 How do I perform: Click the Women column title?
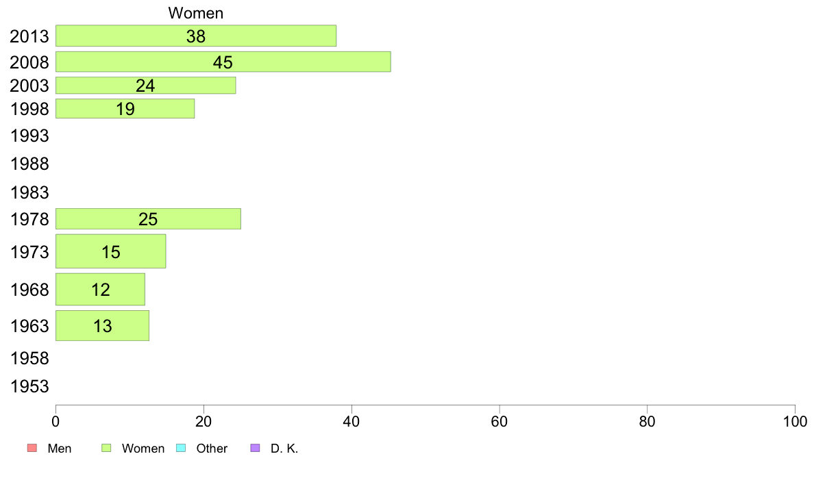tap(196, 13)
